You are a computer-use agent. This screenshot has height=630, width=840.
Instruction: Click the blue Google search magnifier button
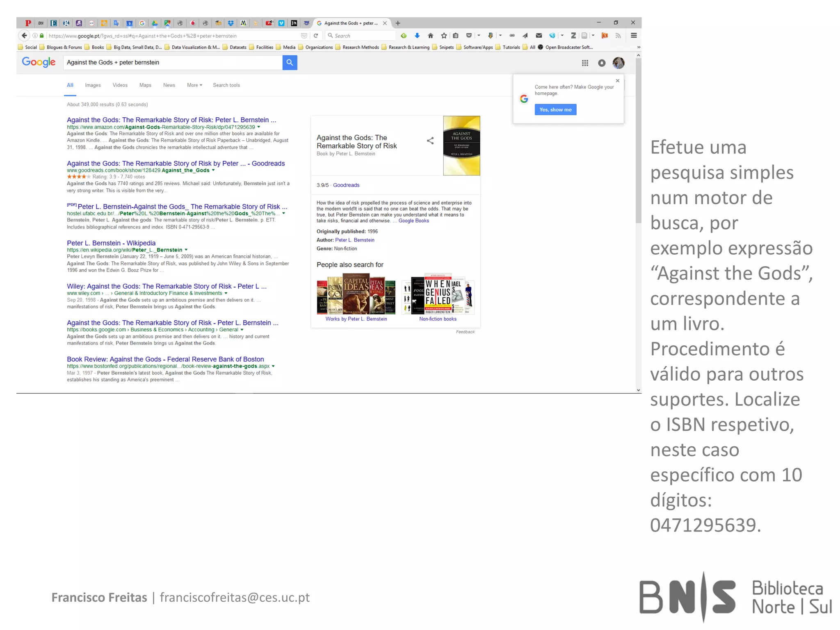[290, 62]
